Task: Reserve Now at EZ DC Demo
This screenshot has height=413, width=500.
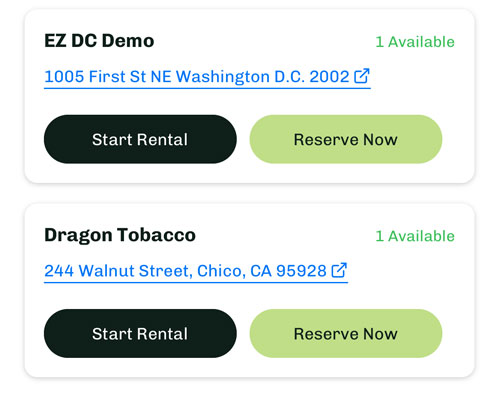Action: tap(346, 139)
